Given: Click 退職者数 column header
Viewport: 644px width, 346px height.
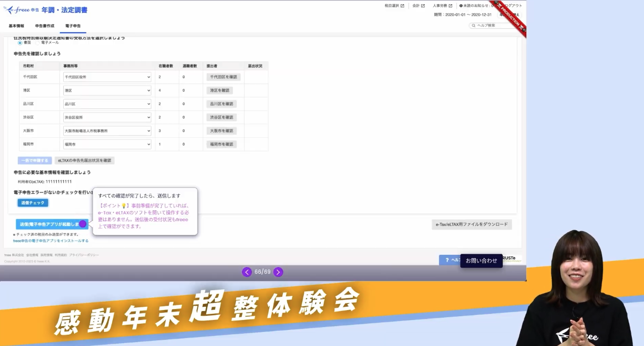Looking at the screenshot, I should click(190, 66).
